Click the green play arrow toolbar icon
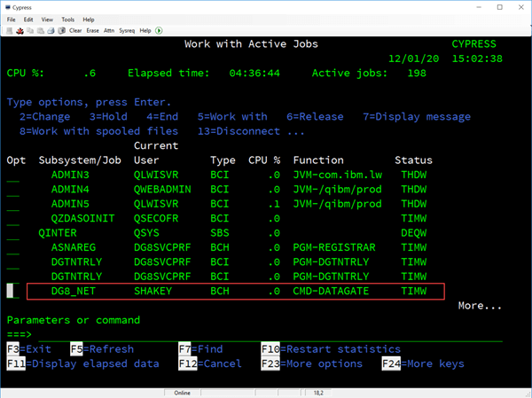This screenshot has width=532, height=398. (x=159, y=30)
